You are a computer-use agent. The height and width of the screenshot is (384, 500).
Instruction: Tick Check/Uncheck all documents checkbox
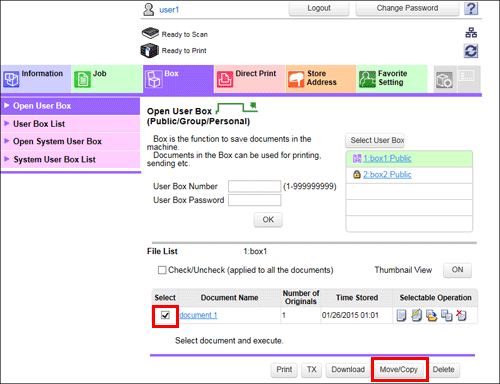(x=162, y=270)
